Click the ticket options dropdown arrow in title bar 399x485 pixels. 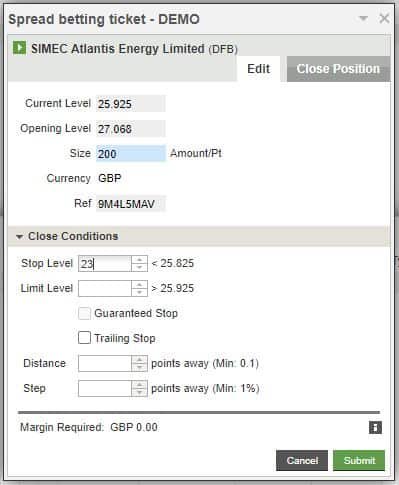(363, 18)
